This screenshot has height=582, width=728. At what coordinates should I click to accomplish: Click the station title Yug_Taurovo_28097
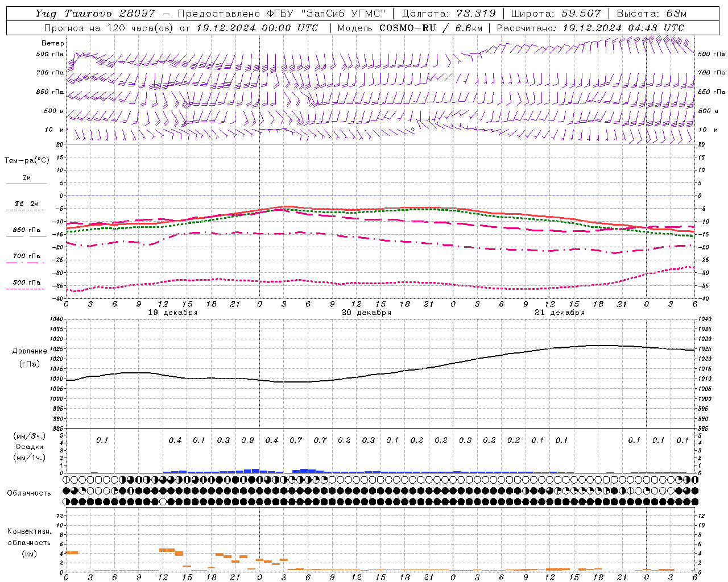tap(95, 14)
